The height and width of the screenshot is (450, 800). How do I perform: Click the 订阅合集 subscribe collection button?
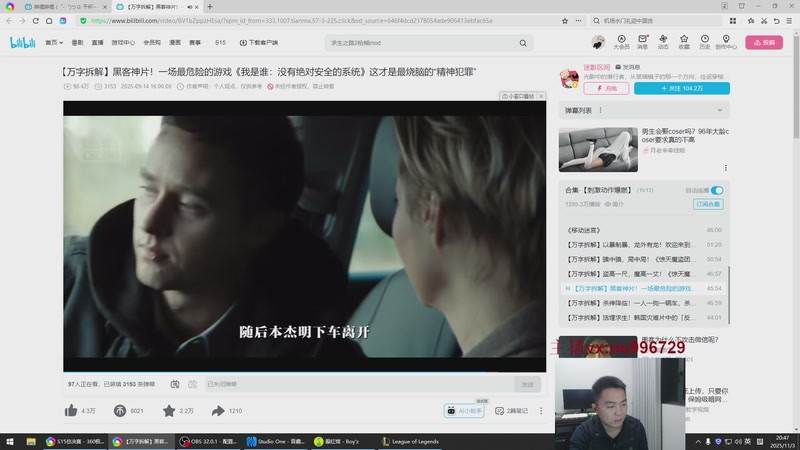(708, 204)
